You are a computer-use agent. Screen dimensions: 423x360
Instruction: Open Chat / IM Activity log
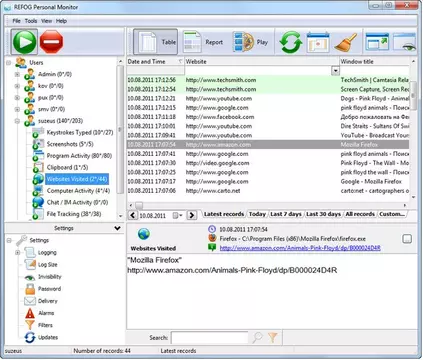(77, 202)
